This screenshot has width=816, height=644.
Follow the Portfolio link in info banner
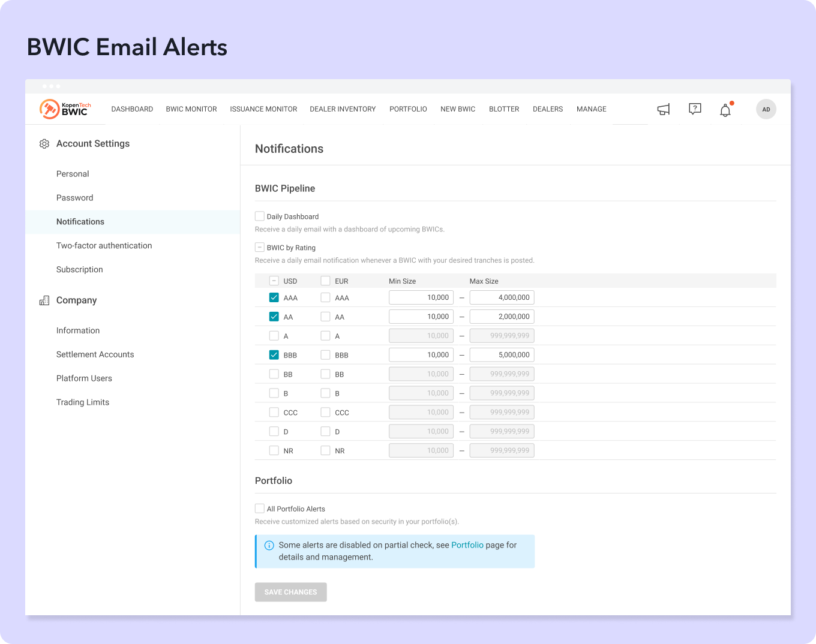[x=467, y=545]
